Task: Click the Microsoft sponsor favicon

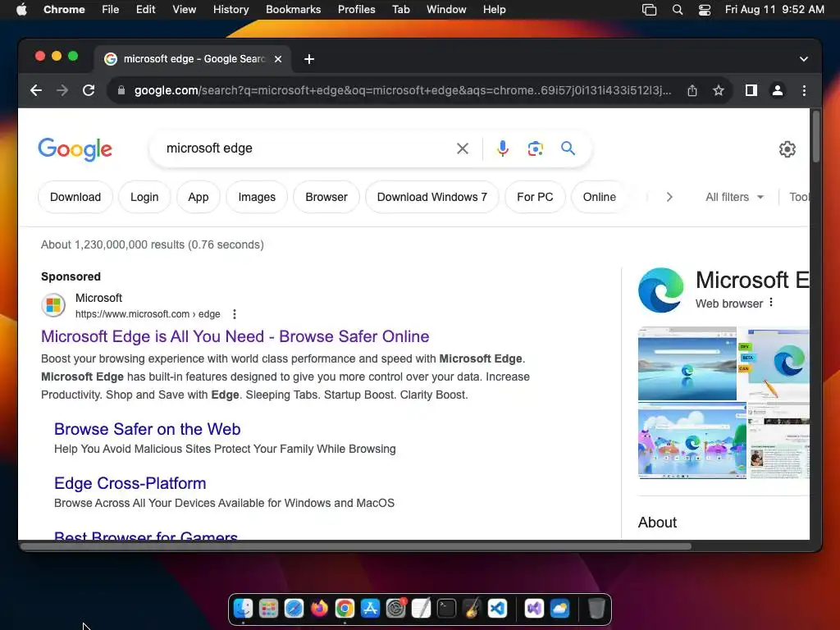Action: tap(53, 305)
